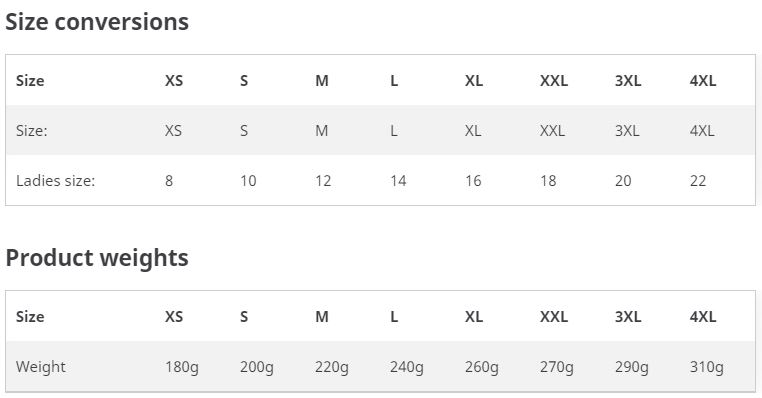Screen dimensions: 762x398
Task: Click the Product weights heading
Action: pos(97,258)
